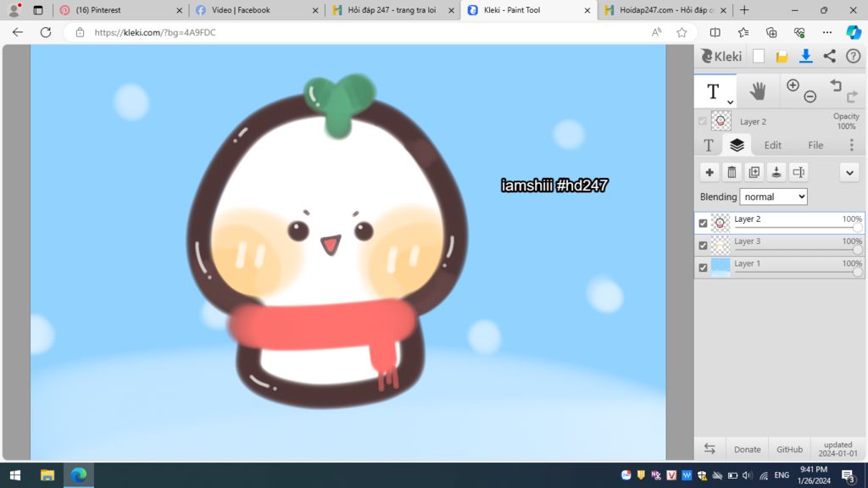Toggle Layer 2 visibility checkbox
Image resolution: width=868 pixels, height=488 pixels.
click(703, 223)
